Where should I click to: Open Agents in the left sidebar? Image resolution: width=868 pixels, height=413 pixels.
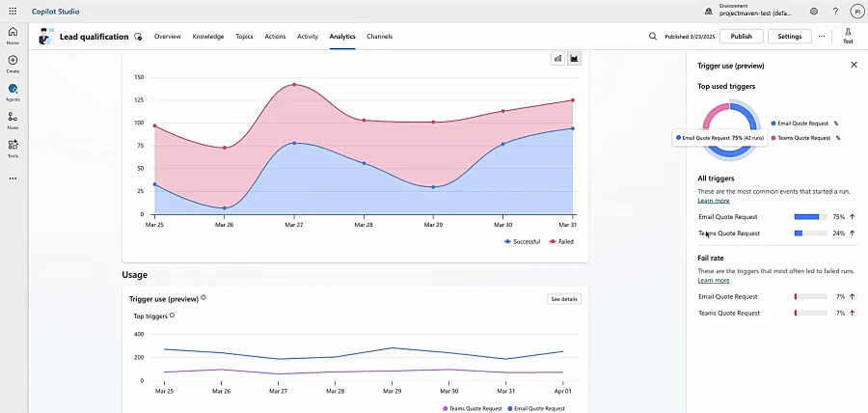[13, 91]
